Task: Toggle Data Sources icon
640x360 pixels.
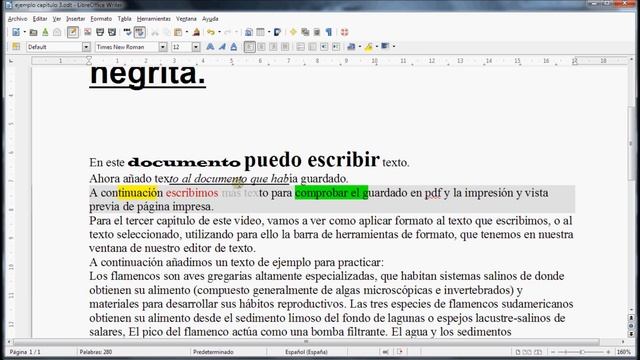Action: point(317,32)
